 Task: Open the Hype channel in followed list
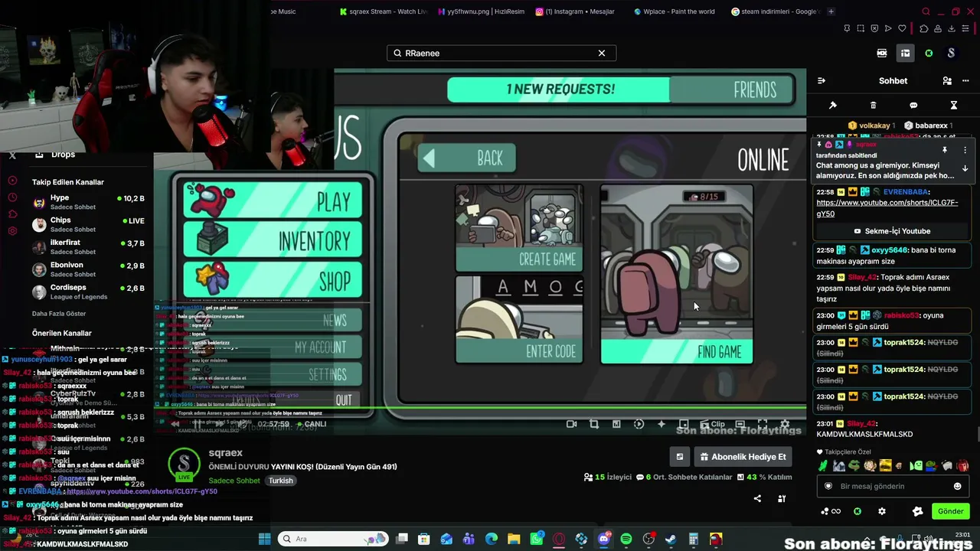(x=88, y=202)
